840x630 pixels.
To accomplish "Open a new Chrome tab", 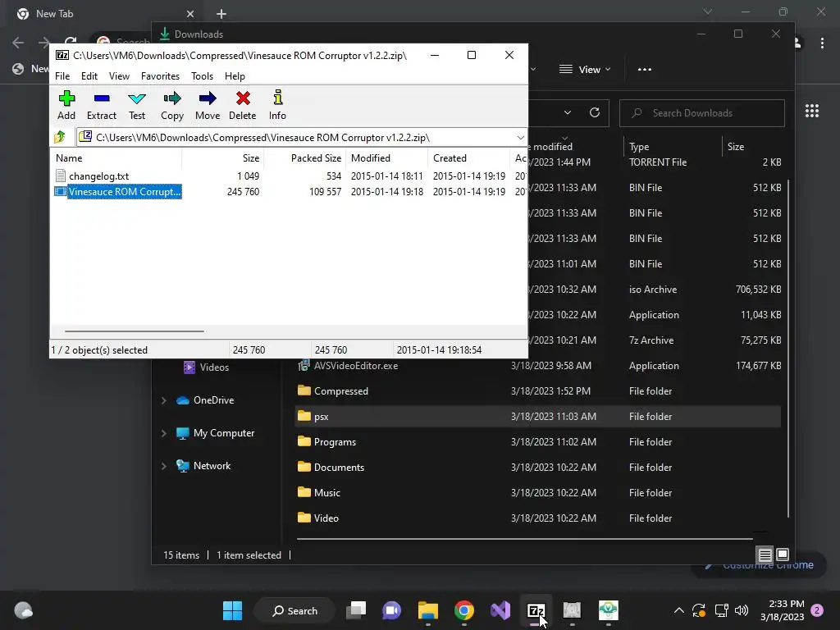I will pos(221,14).
